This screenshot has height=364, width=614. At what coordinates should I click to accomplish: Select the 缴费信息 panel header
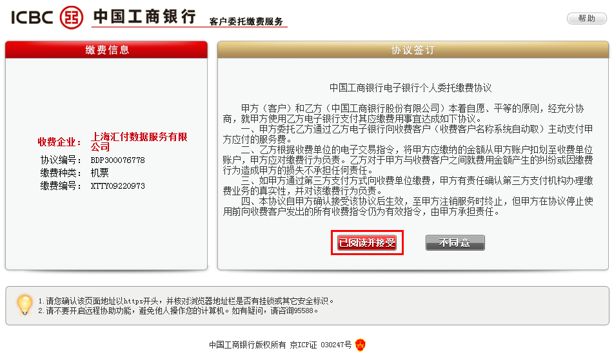click(106, 50)
